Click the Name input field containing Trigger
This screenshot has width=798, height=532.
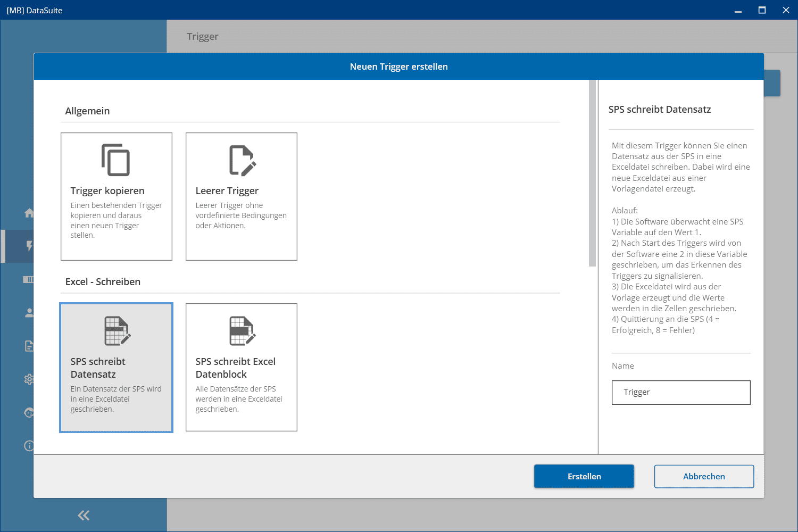click(x=681, y=392)
